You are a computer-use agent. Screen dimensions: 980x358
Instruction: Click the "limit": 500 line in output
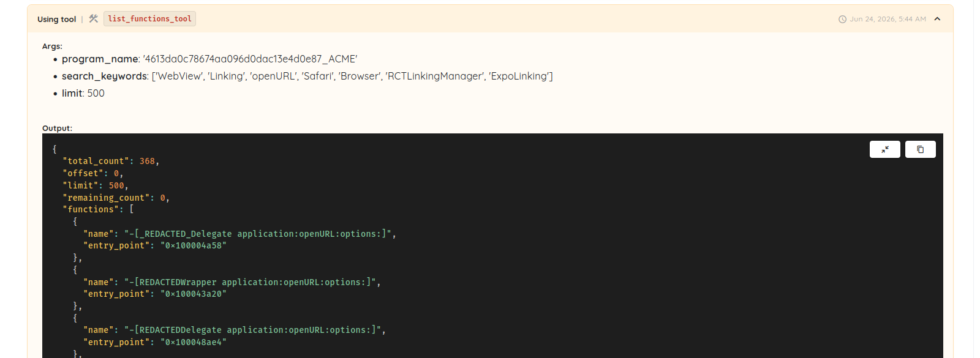[96, 185]
